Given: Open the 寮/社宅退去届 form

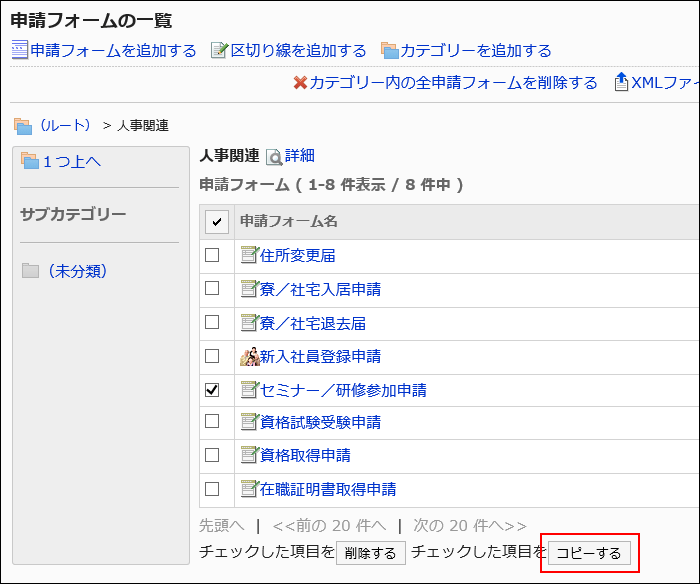Looking at the screenshot, I should click(x=313, y=323).
